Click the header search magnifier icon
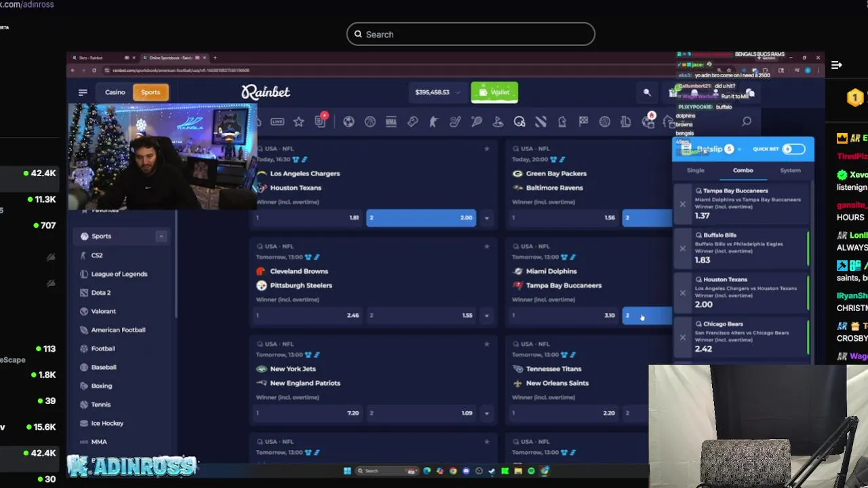868x488 pixels. pyautogui.click(x=647, y=92)
